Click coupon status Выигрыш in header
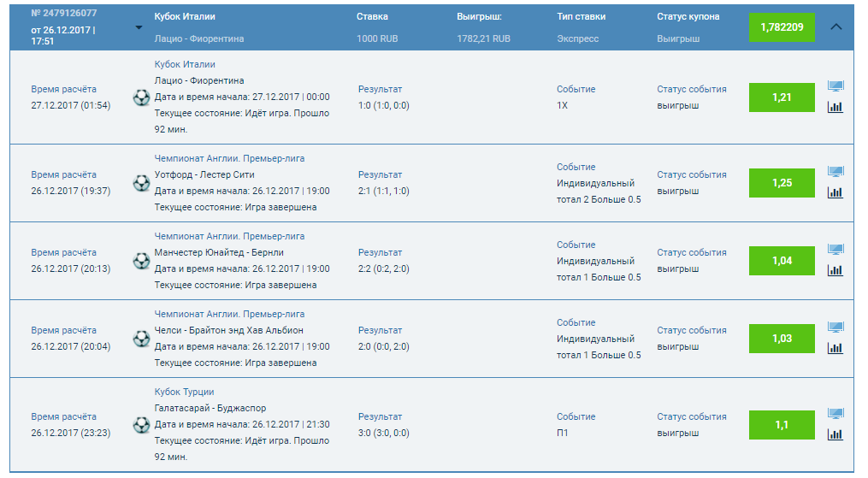Viewport: 868px width, 478px height. [678, 38]
